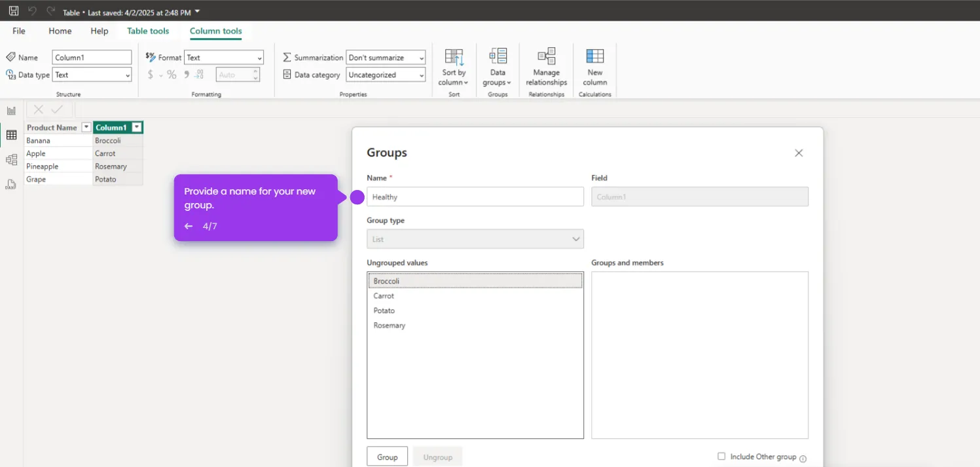Viewport: 980px width, 467px height.
Task: Open Model view in sidebar
Action: click(x=11, y=160)
